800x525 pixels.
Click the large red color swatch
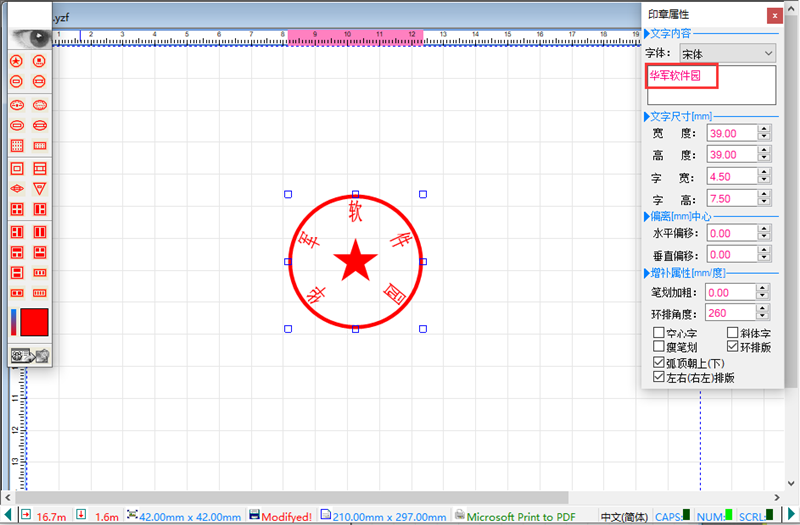(x=35, y=322)
